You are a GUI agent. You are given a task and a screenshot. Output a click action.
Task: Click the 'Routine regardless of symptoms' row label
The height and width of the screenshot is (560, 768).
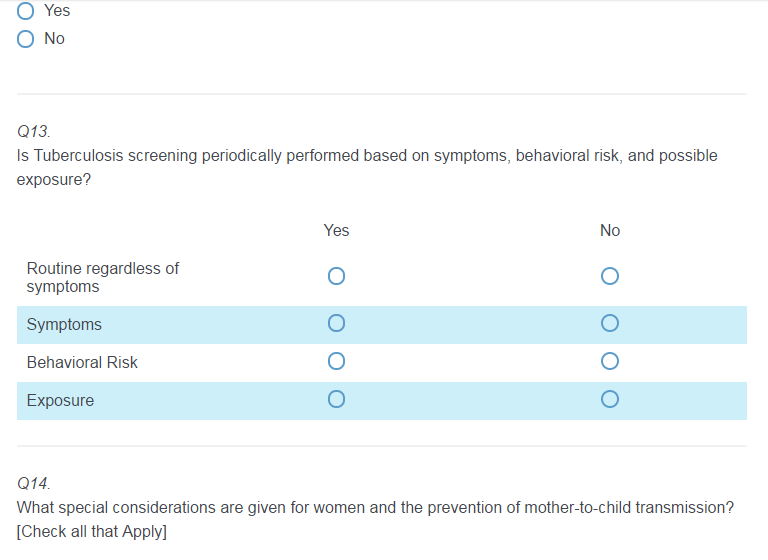point(103,277)
